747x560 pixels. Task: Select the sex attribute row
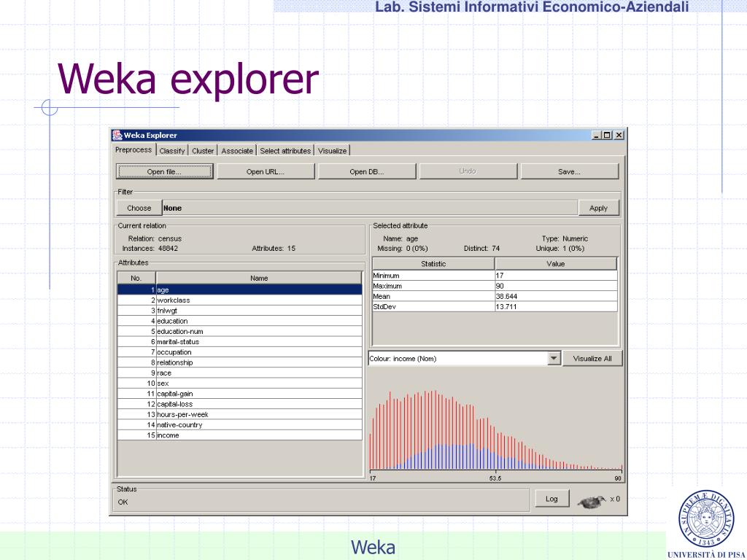pos(239,384)
